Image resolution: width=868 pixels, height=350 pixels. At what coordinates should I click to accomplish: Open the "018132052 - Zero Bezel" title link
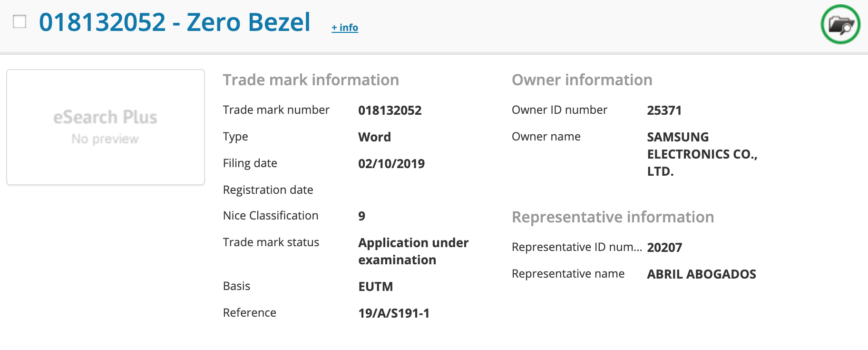click(175, 22)
